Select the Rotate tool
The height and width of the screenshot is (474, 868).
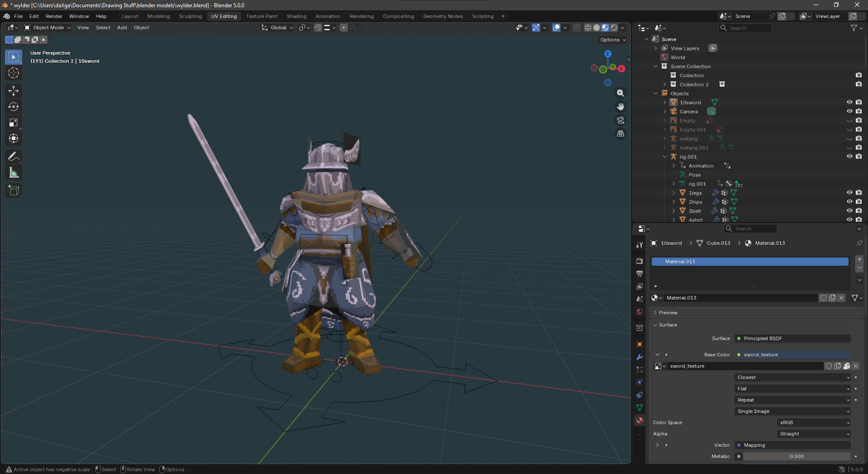14,107
